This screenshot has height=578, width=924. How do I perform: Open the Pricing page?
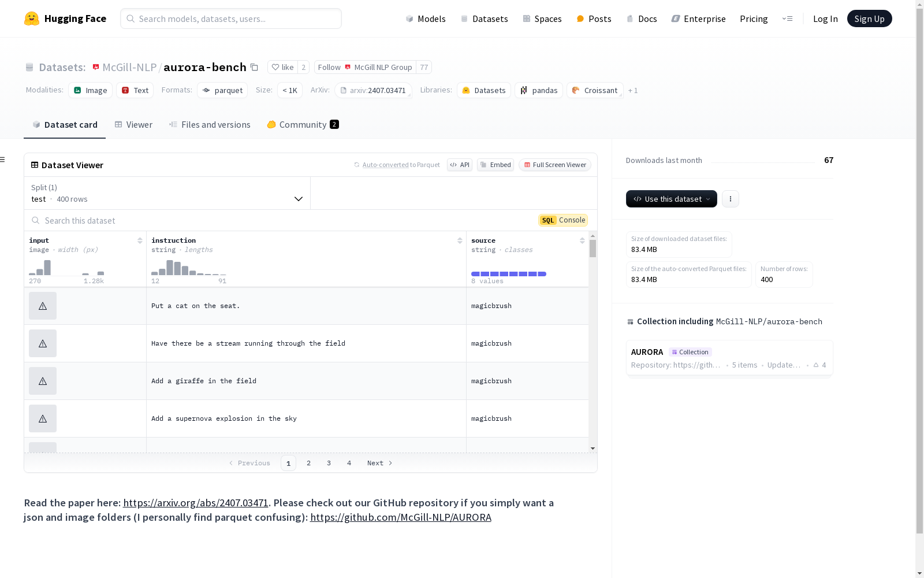(754, 18)
